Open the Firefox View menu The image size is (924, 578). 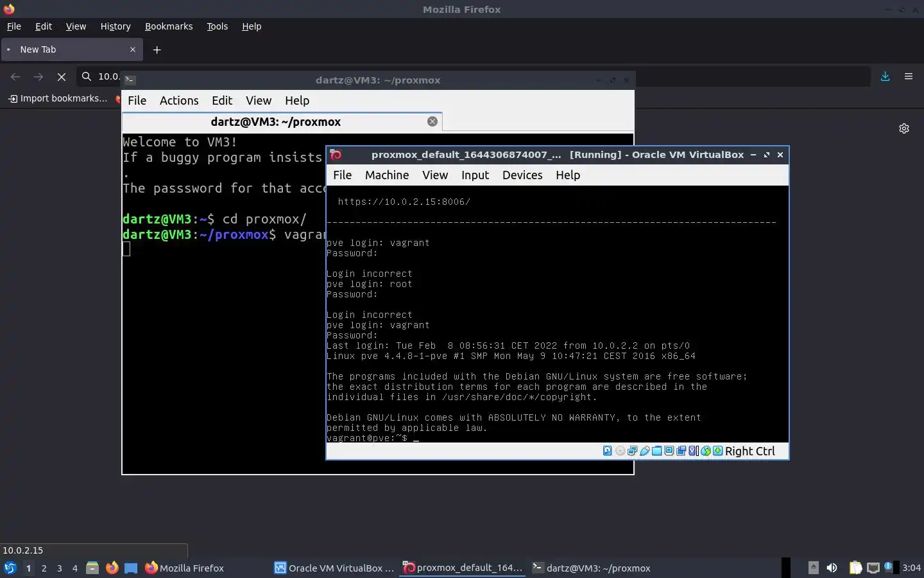pos(76,26)
